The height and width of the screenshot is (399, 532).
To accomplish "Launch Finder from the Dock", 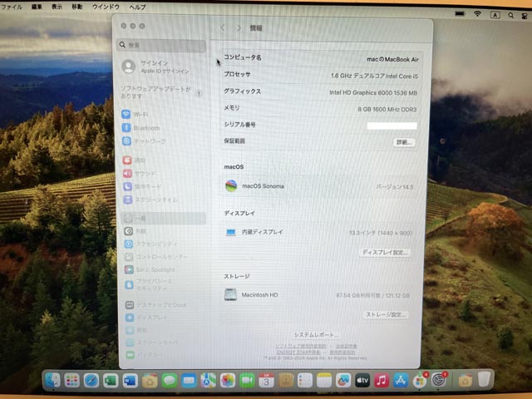I will [x=53, y=380].
